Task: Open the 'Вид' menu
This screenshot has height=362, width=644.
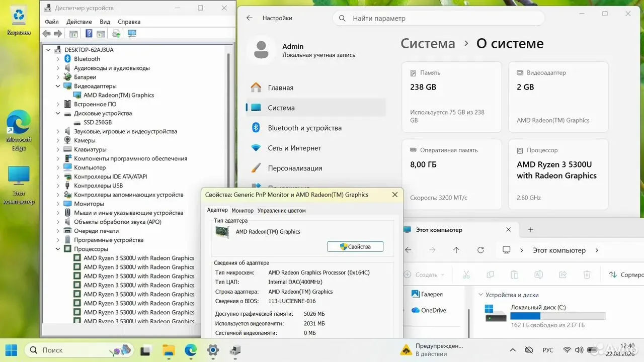Action: click(x=105, y=22)
